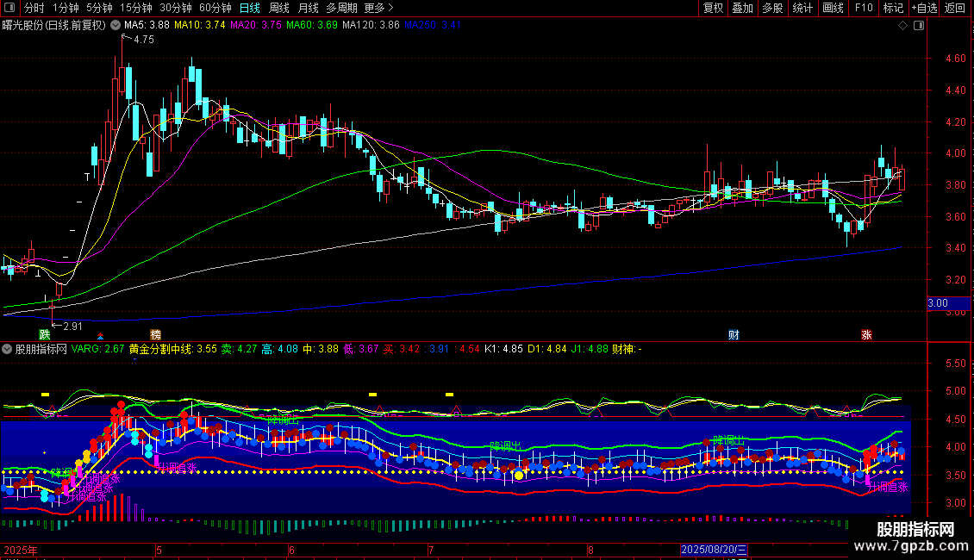Click the red-blue double arrow marker
974x560 pixels.
click(x=100, y=335)
